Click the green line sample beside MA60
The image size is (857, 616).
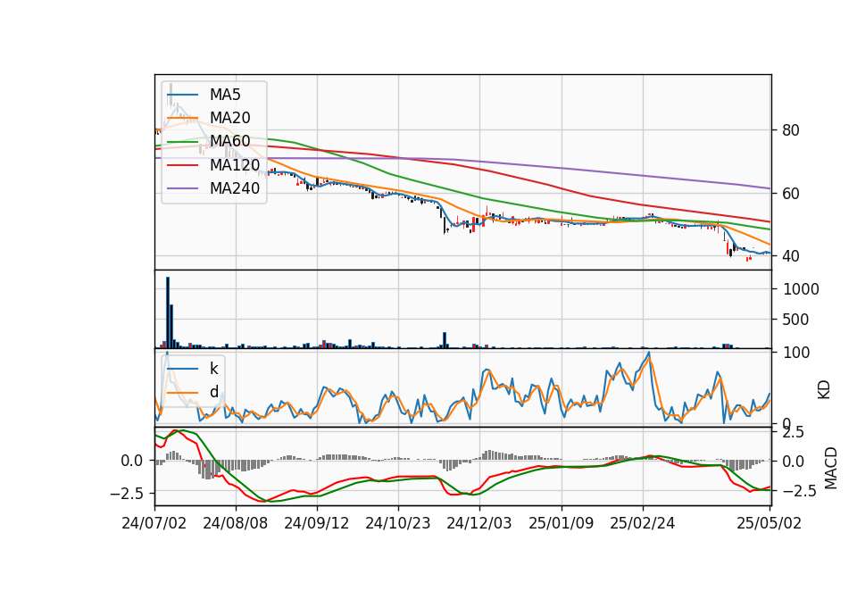(x=182, y=141)
